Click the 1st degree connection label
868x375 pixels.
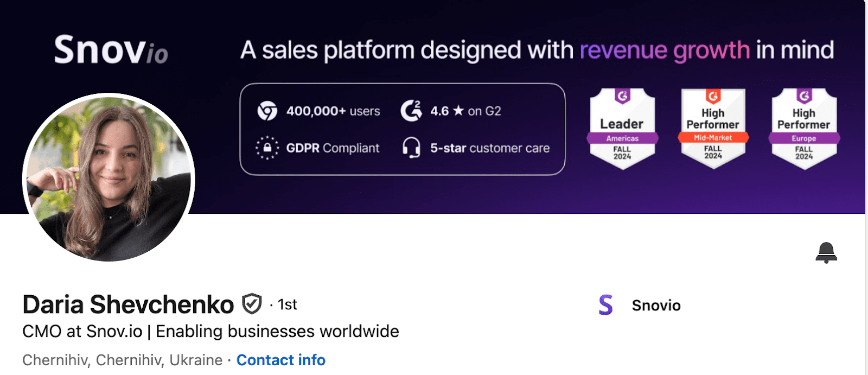tap(287, 305)
